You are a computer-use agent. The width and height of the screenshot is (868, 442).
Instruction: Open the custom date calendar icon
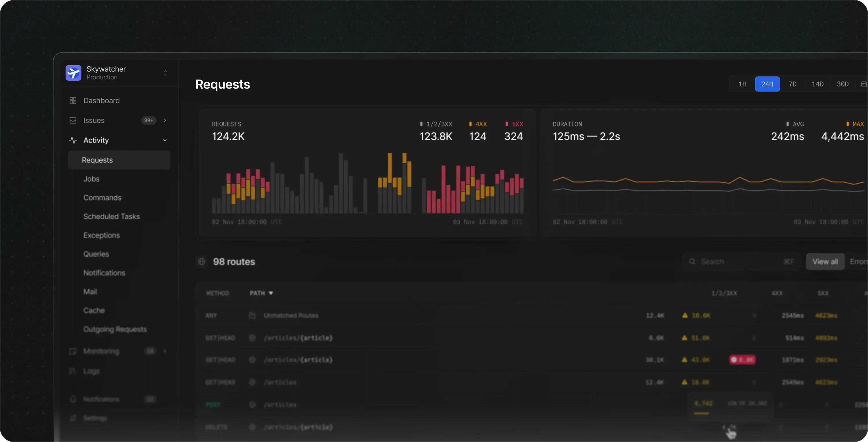point(864,84)
